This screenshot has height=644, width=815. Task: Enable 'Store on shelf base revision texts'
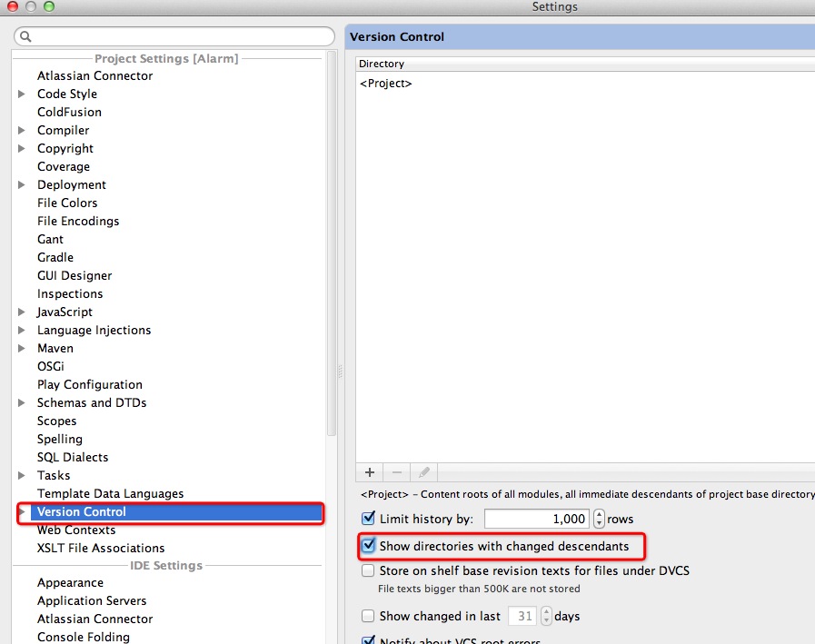pyautogui.click(x=369, y=570)
